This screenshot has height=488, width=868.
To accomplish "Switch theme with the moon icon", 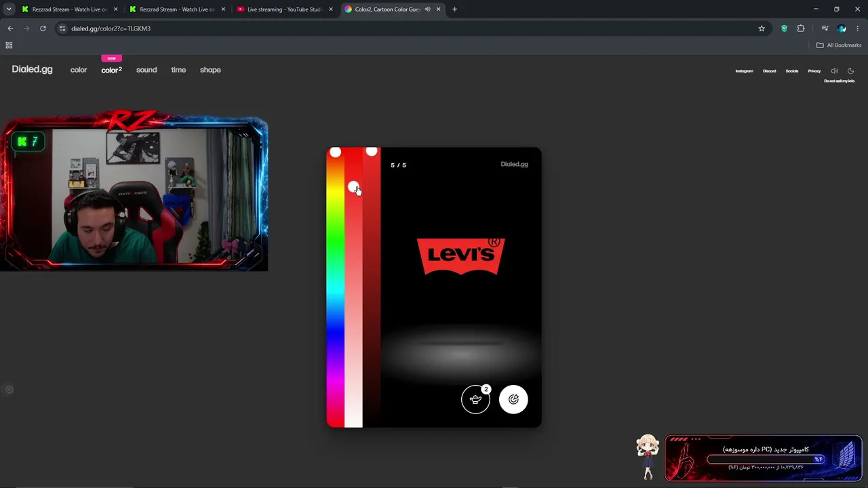I will [851, 71].
